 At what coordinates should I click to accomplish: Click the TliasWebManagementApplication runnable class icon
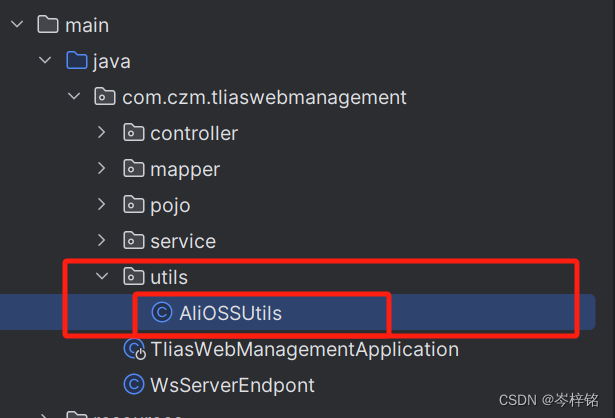click(135, 349)
